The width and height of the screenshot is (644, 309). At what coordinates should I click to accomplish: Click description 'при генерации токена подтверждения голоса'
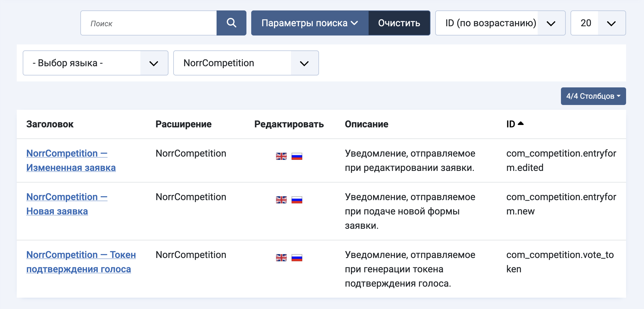[x=398, y=276]
